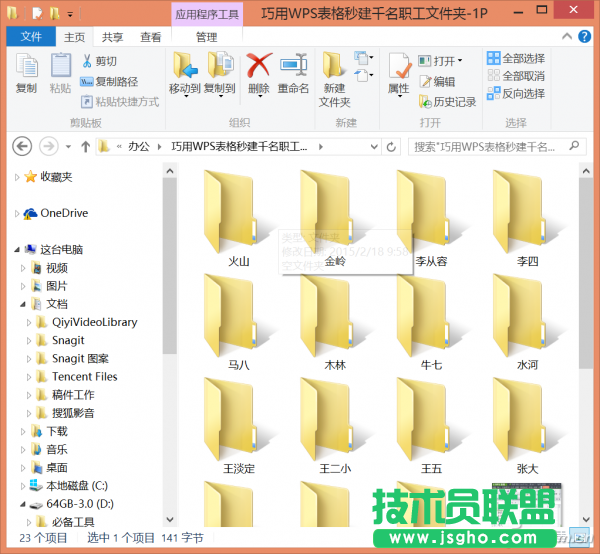Screen dimensions: 600x554
Task: Click the Move to (移动到) icon
Action: [185, 65]
